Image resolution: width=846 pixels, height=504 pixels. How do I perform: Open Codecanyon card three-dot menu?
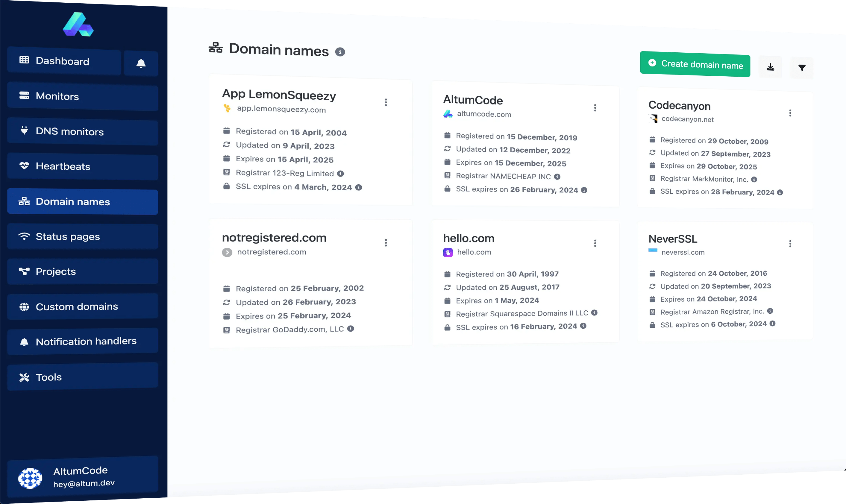coord(790,113)
